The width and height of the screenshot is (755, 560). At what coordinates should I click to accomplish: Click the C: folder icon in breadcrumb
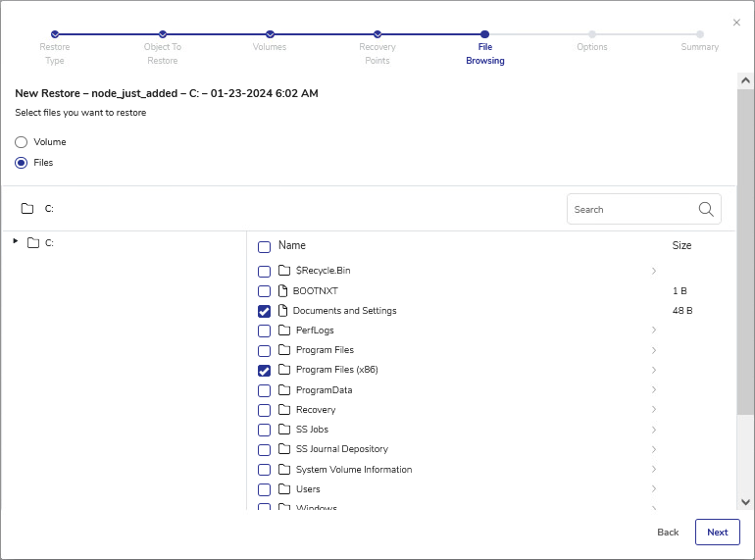(27, 209)
